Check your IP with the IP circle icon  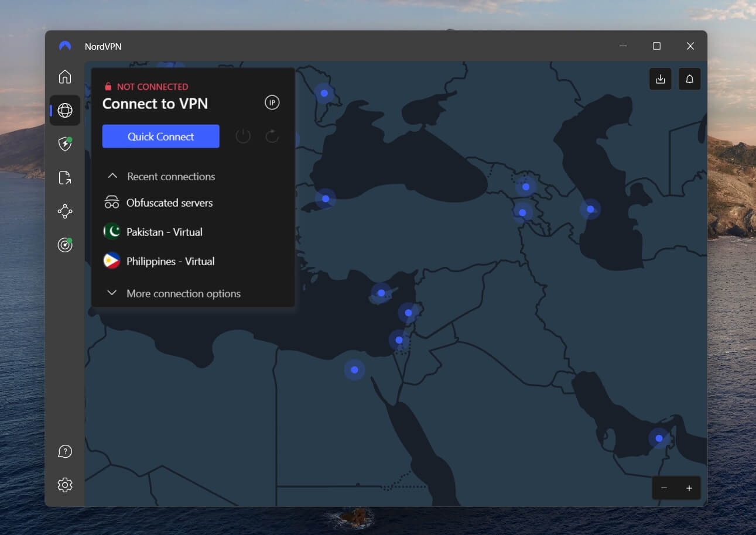272,102
